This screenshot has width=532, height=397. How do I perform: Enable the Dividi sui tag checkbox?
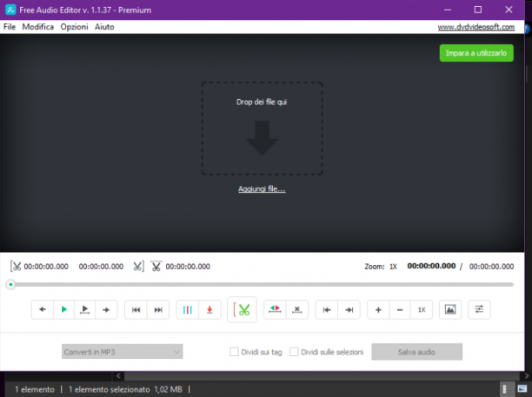(x=234, y=352)
